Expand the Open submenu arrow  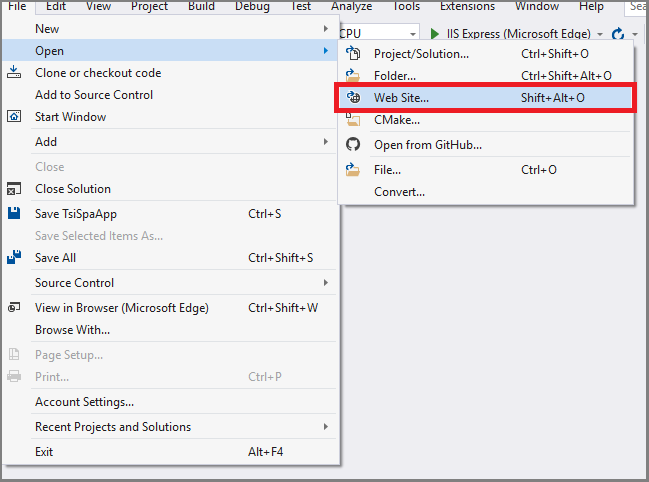coord(326,50)
